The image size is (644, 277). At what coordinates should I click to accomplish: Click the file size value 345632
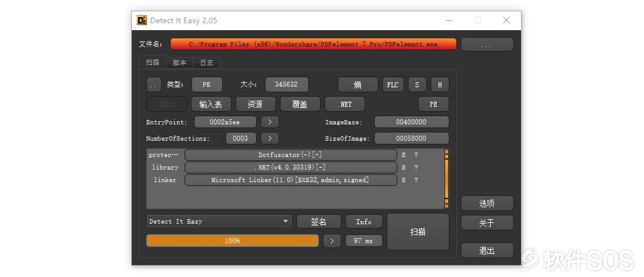pos(286,85)
